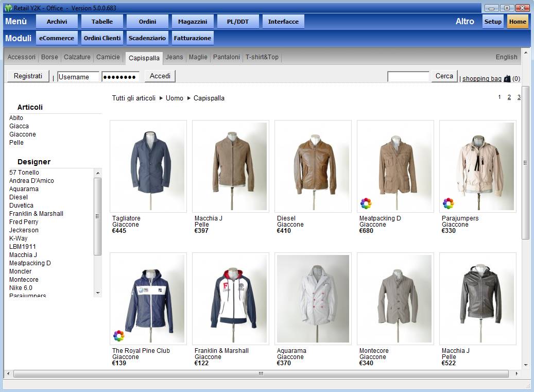Open the Franklin & Marshall jacket thumbnail
Screen dimensions: 534x392
[231, 299]
